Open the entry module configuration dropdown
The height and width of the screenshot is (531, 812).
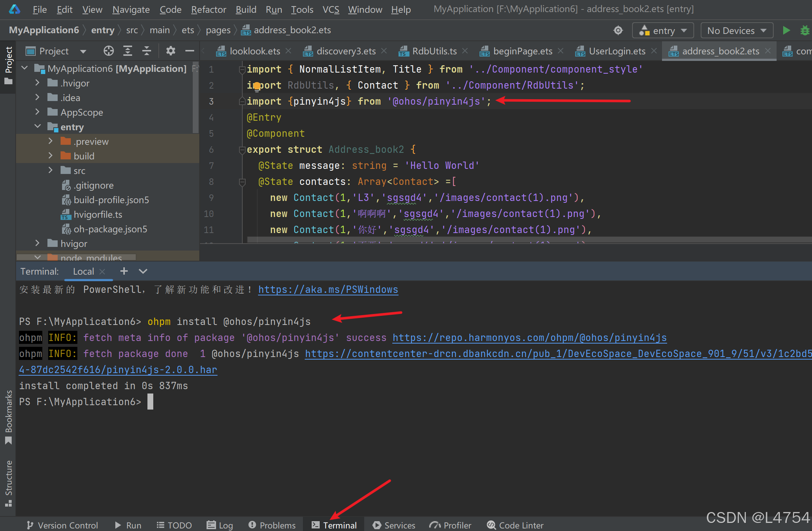click(x=663, y=30)
